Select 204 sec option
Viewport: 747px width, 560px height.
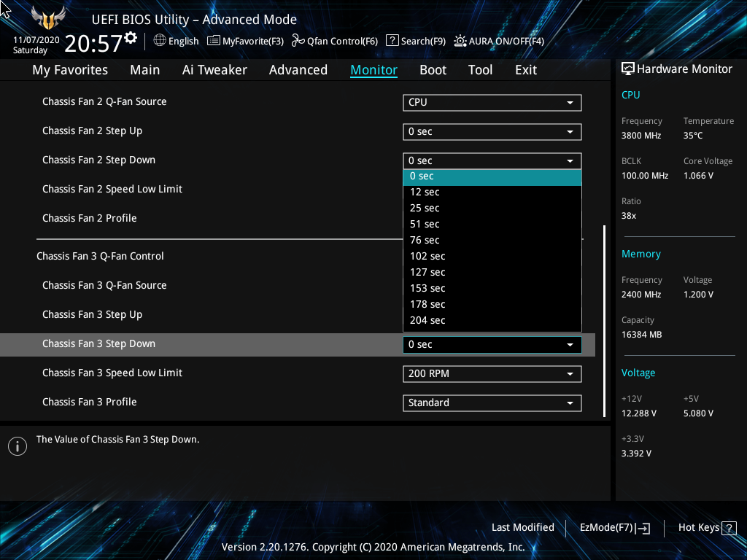(x=492, y=321)
